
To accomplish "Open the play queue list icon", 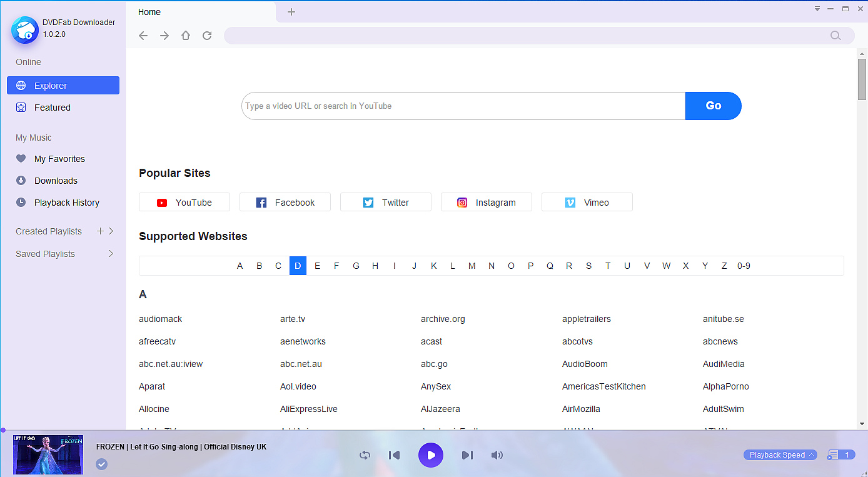I will point(841,455).
